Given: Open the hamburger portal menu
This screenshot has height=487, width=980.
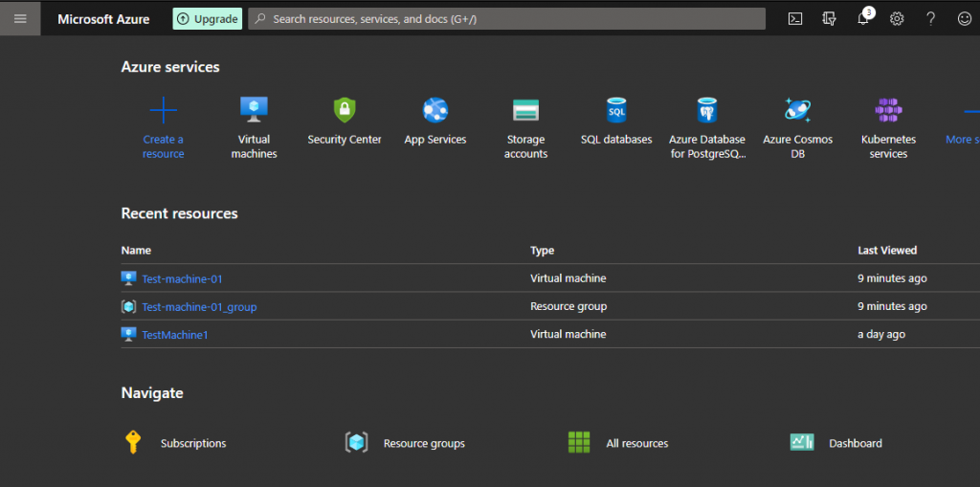Looking at the screenshot, I should [x=20, y=19].
